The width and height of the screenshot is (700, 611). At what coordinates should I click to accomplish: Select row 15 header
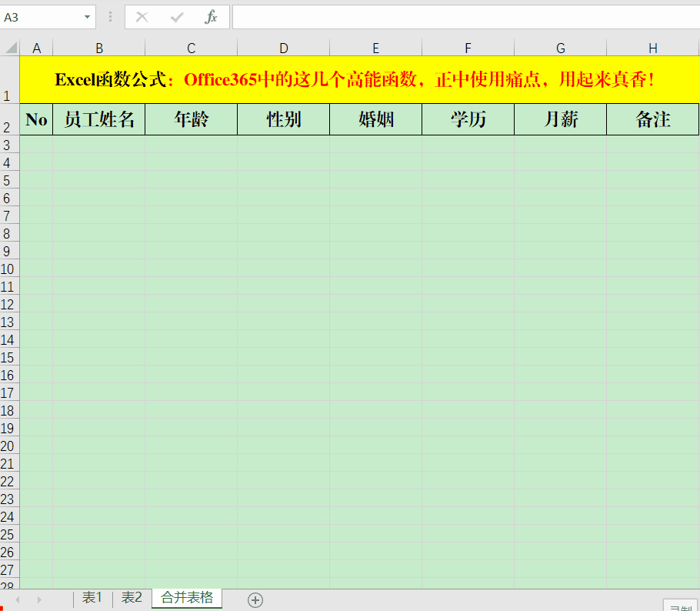click(x=9, y=357)
